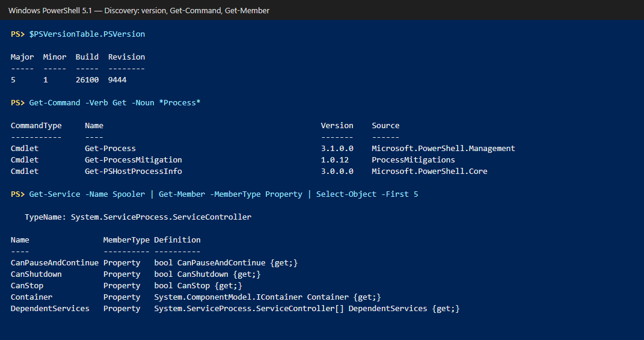Click the Get-PSHostProcessInfo cmdlet name
Viewport: 644px width, 340px height.
pos(133,172)
